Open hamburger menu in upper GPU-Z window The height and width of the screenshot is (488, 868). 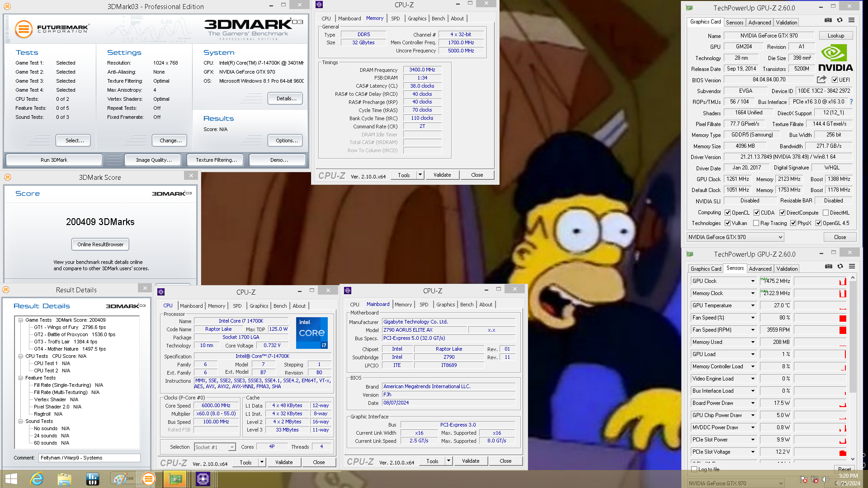pyautogui.click(x=851, y=20)
